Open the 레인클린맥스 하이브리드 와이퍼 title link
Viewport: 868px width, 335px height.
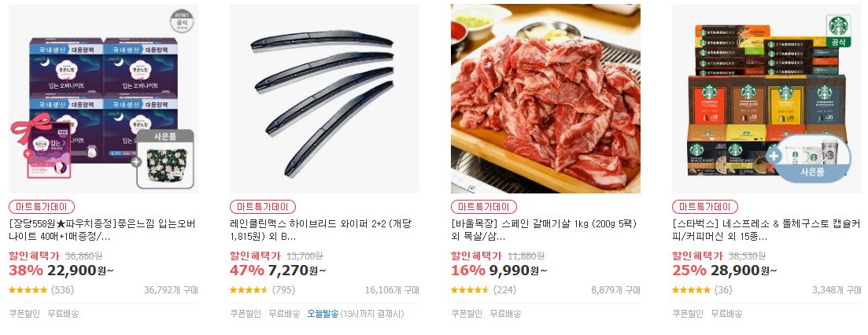321,230
